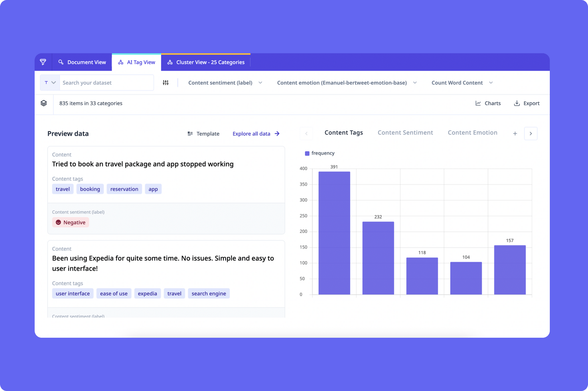This screenshot has height=391, width=588.
Task: Open the Charts view
Action: [x=488, y=103]
